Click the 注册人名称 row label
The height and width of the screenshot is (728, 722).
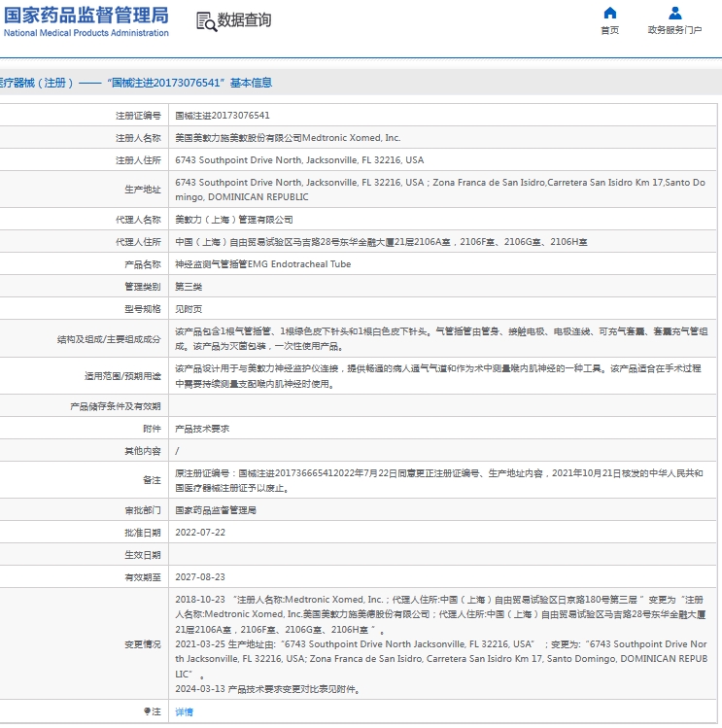pos(138,138)
